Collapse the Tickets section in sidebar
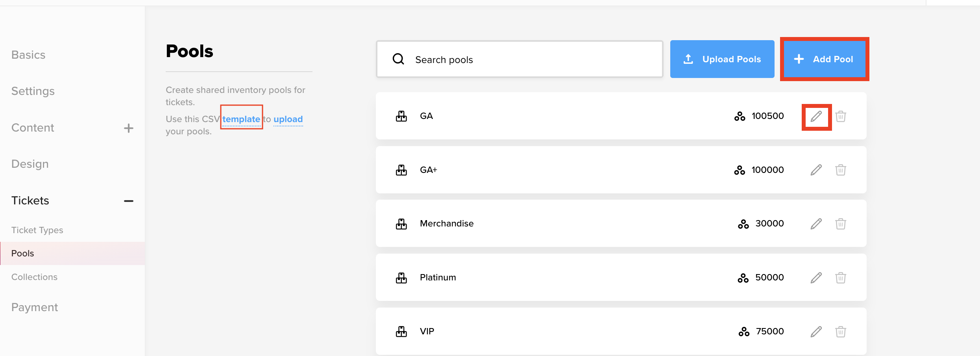Screen dimensions: 980x356 point(128,201)
